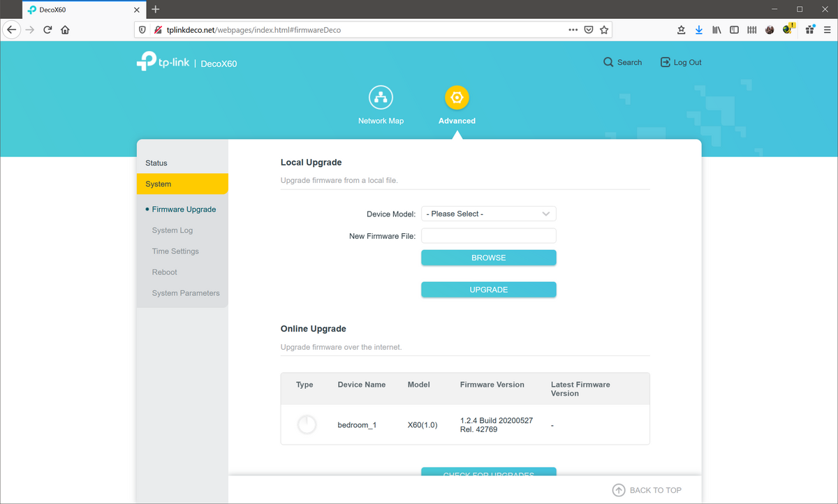Open Firmware Upgrade page
Viewport: 838px width, 504px height.
[184, 209]
